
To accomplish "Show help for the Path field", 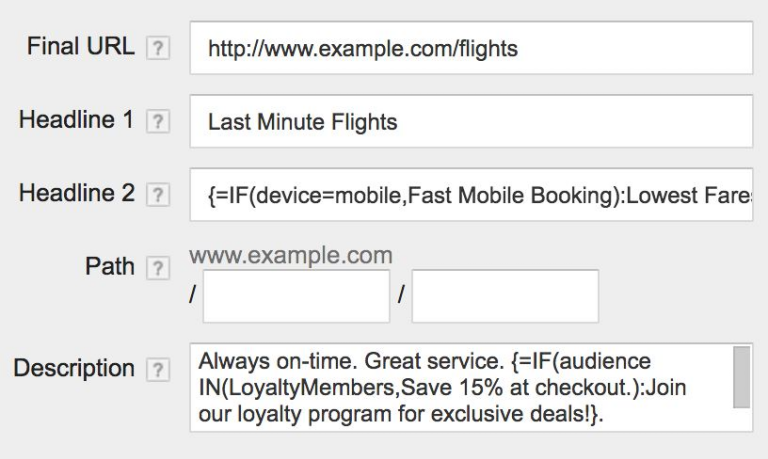I will click(x=155, y=268).
